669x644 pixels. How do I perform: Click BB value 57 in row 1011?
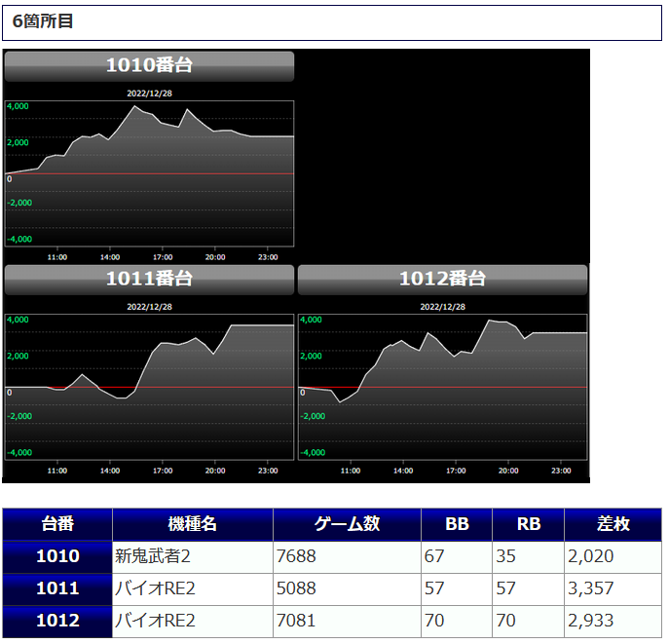click(434, 588)
